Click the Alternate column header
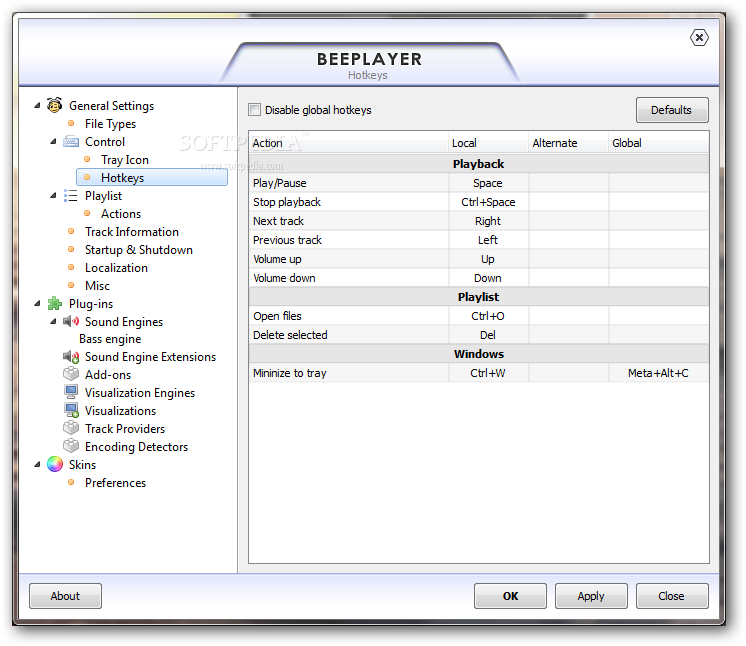The image size is (746, 646). coord(569,143)
